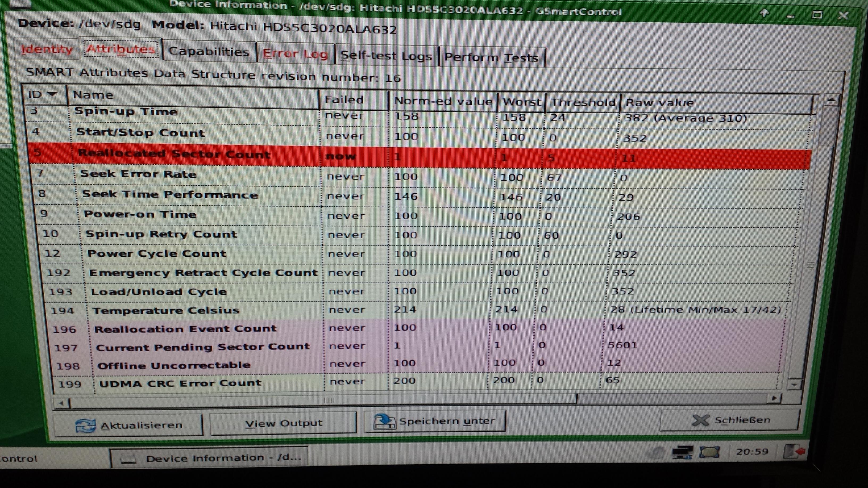Click the View Output button
Viewport: 868px width, 488px height.
coord(283,423)
